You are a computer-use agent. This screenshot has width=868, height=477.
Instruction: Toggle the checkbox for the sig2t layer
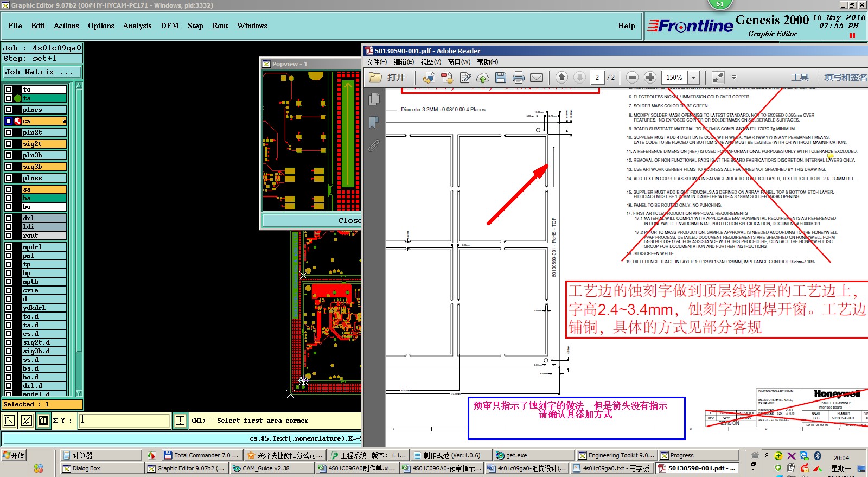click(x=9, y=144)
